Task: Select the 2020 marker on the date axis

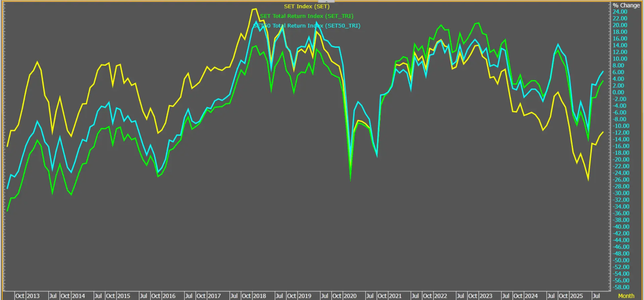Action: click(350, 296)
